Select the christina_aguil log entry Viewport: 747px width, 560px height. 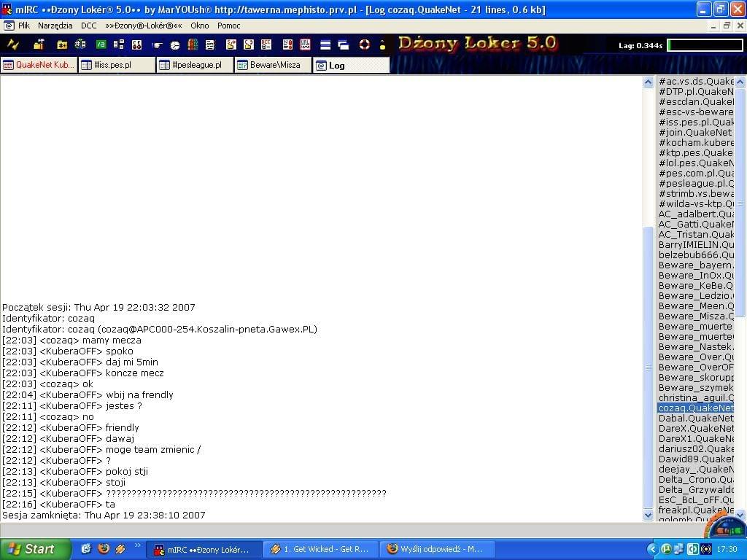(x=695, y=397)
